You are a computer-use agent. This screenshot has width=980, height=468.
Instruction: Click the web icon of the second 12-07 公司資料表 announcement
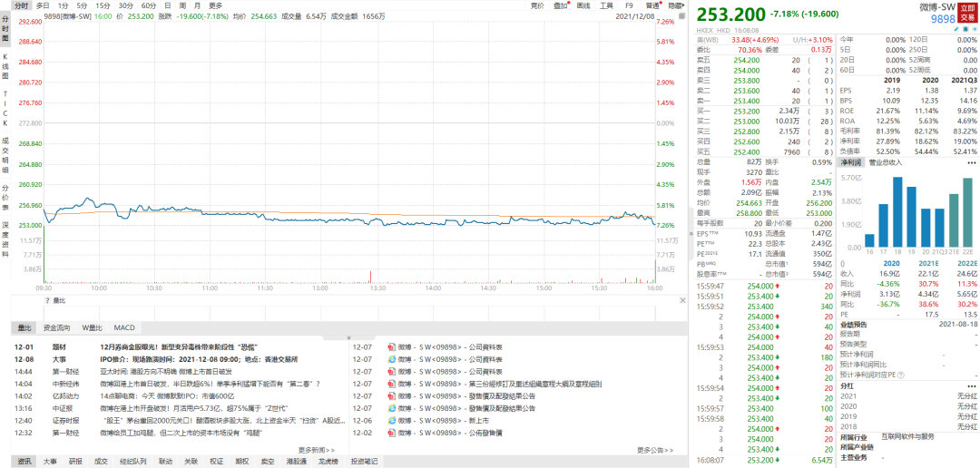[392, 359]
